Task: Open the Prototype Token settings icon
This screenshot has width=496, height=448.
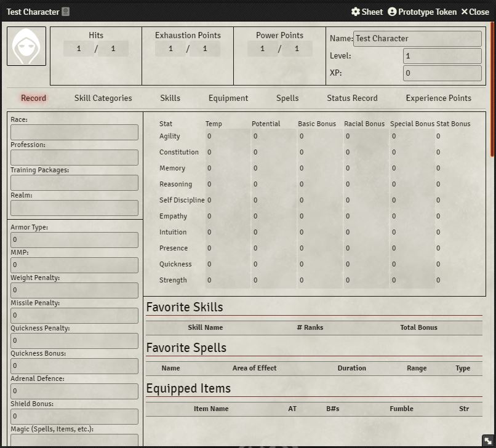Action: [391, 12]
